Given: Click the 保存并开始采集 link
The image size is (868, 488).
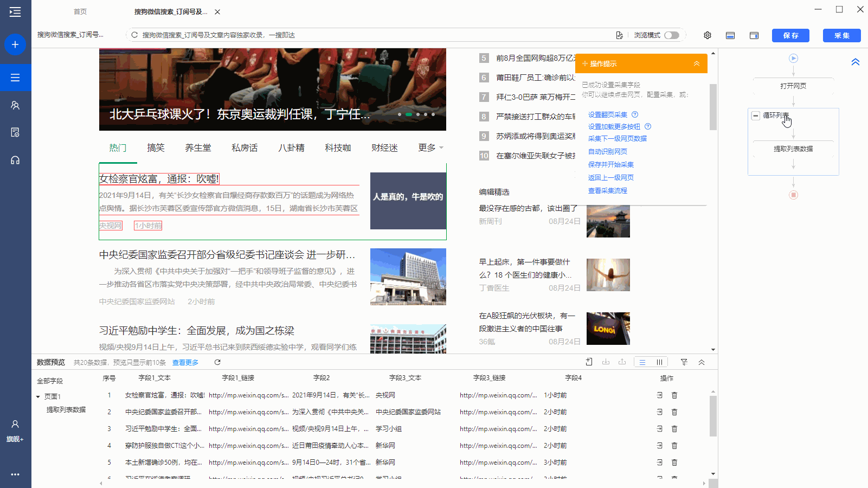Looking at the screenshot, I should 610,164.
